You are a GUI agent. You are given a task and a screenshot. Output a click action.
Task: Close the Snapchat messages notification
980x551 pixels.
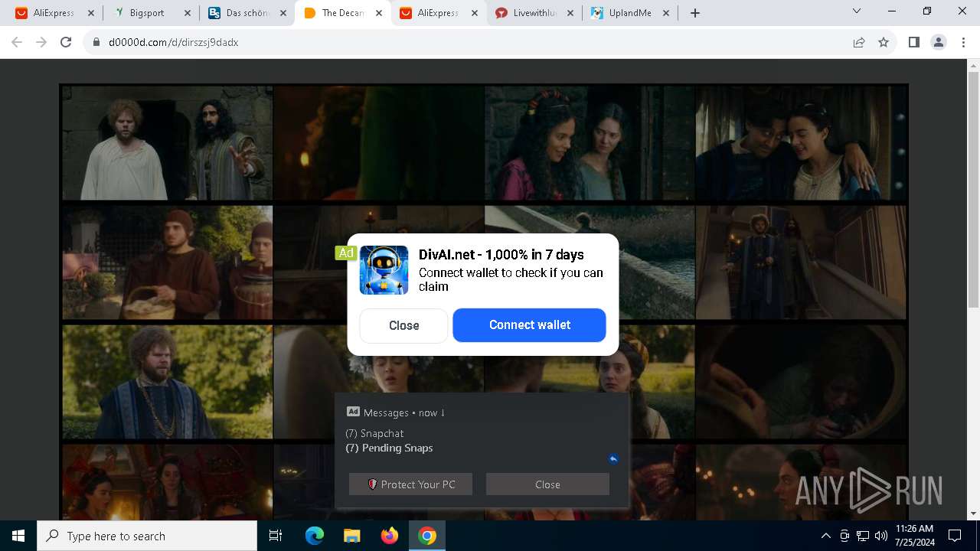point(547,484)
